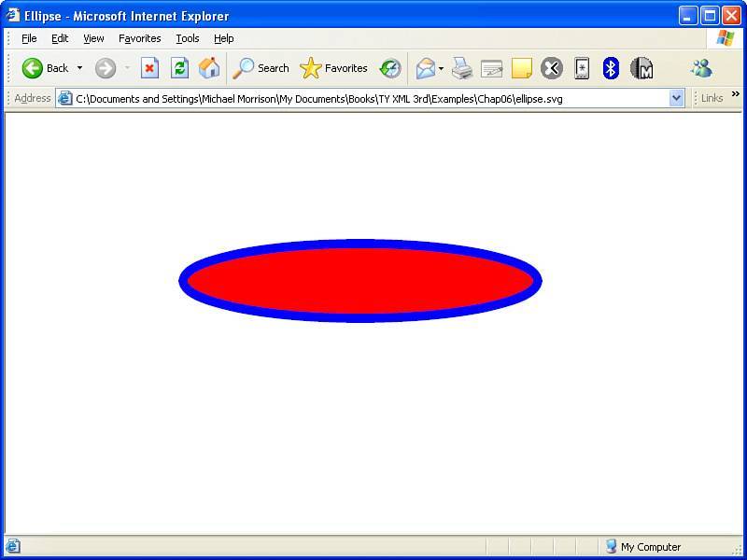Click the Edit page icon
This screenshot has width=747, height=560.
coord(492,68)
